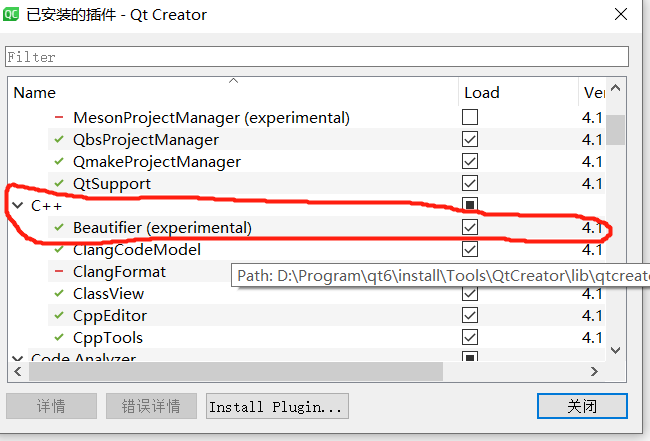Click the red dash icon beside MesonProjectManager
This screenshot has height=441, width=650.
[x=59, y=118]
